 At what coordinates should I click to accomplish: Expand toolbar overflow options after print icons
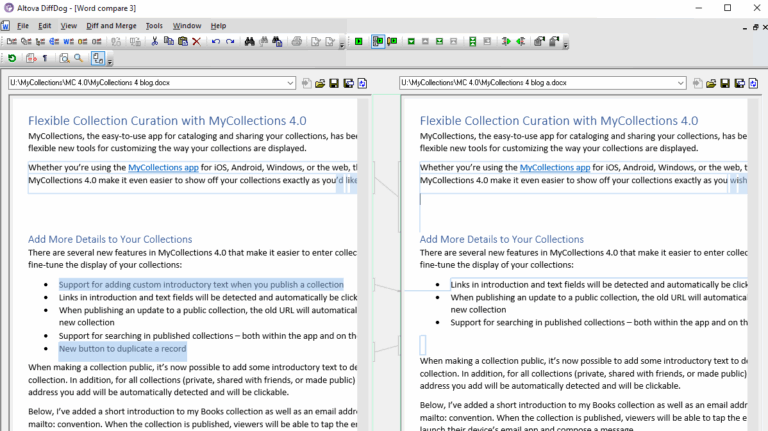click(x=341, y=44)
